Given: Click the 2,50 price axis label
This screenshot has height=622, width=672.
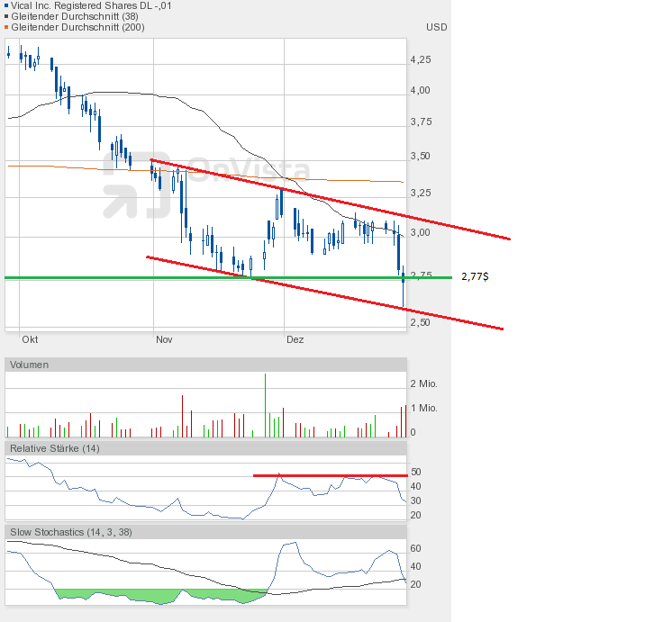Looking at the screenshot, I should [420, 322].
